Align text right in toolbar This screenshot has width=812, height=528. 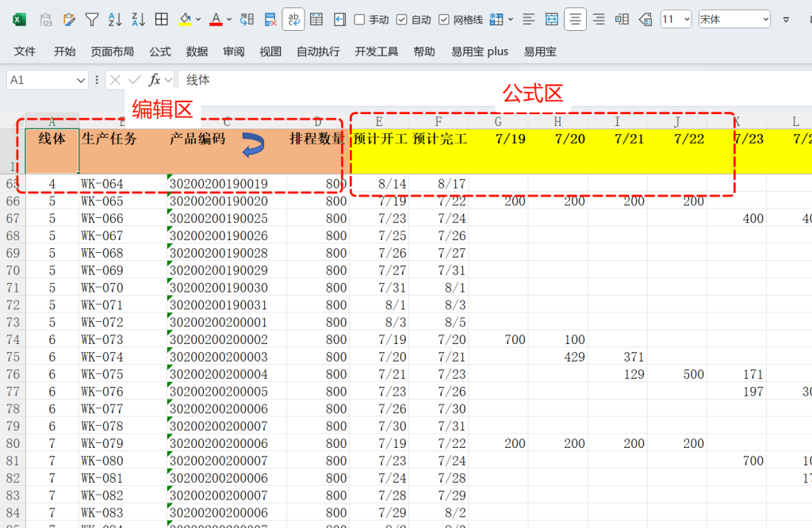pyautogui.click(x=599, y=20)
